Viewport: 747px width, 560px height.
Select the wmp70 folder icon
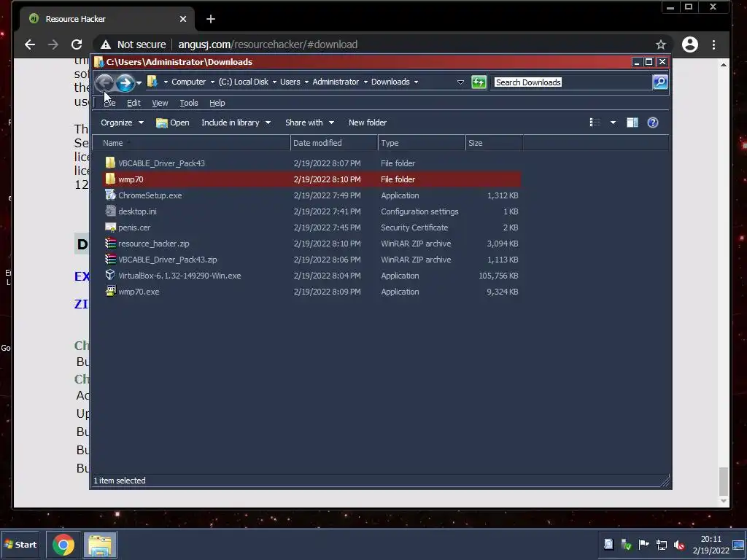110,179
